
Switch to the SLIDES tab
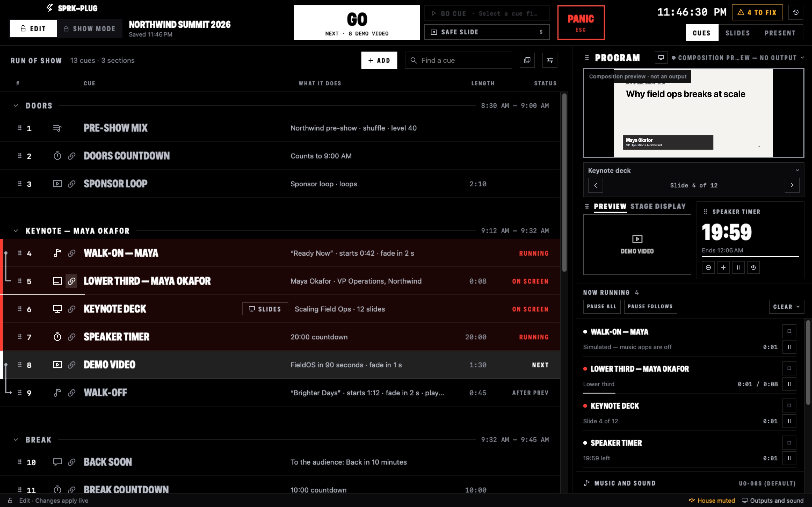pyautogui.click(x=737, y=33)
